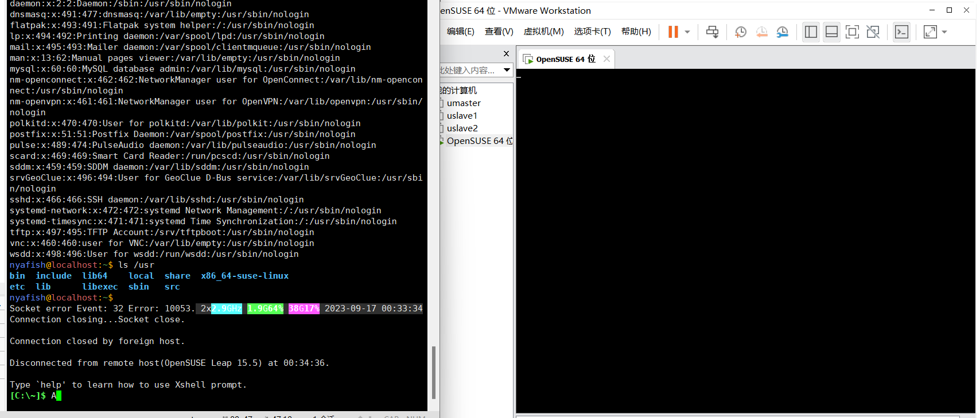Viewport: 980px width, 418px height.
Task: Click Send Ctrl+Alt+Del icon
Action: pyautogui.click(x=712, y=32)
